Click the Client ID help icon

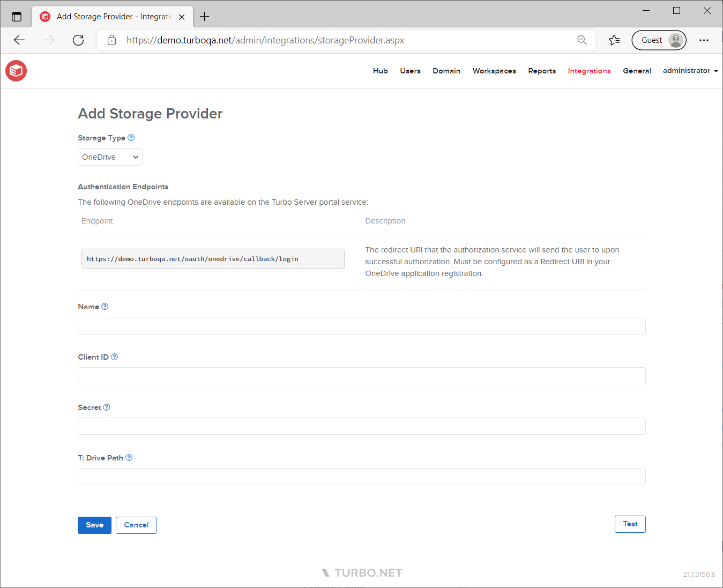(x=114, y=357)
